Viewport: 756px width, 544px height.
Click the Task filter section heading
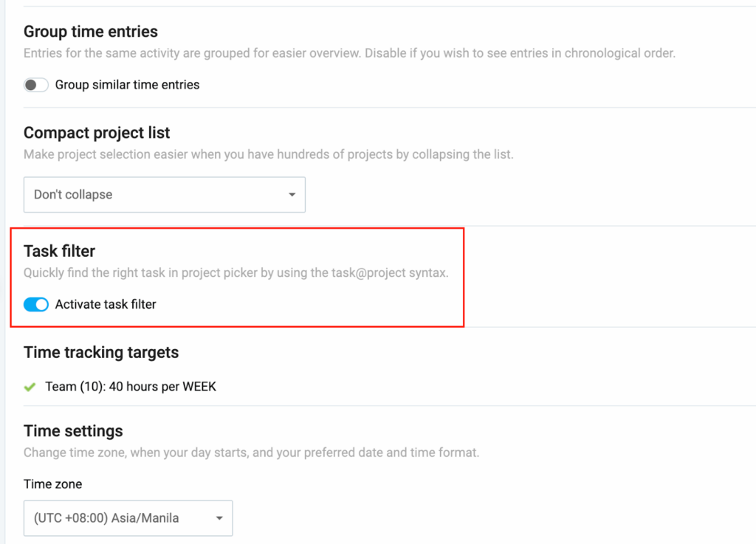pos(60,251)
